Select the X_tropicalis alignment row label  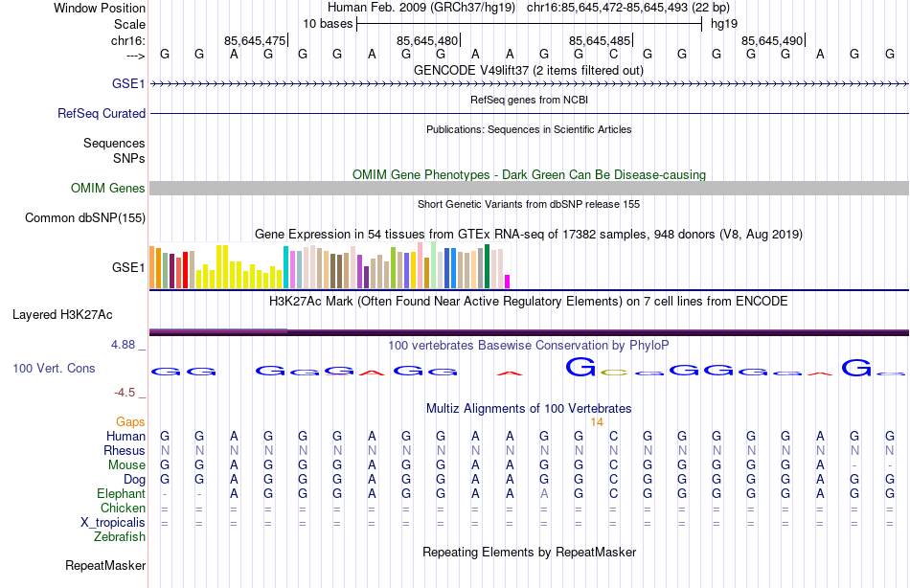click(x=113, y=523)
